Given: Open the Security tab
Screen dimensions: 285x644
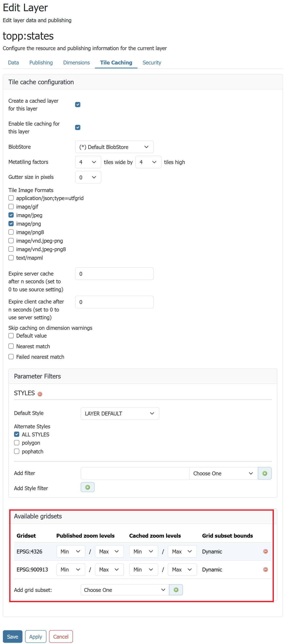Looking at the screenshot, I should pyautogui.click(x=151, y=63).
